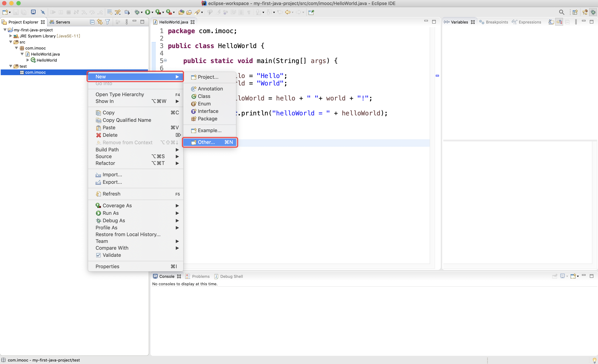
Task: Select Other... in the New submenu
Action: 210,142
